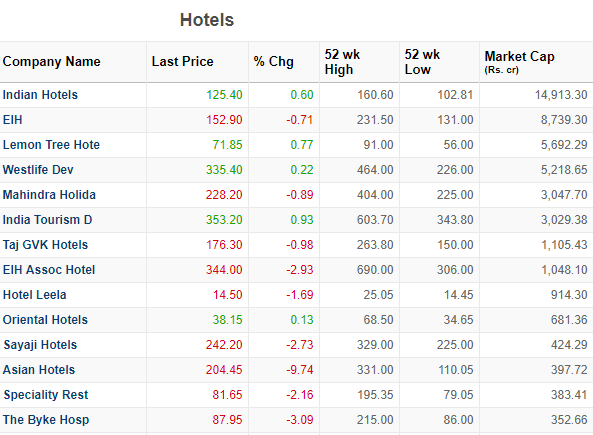
Task: Sort by 52 wk Low header
Action: pos(422,62)
